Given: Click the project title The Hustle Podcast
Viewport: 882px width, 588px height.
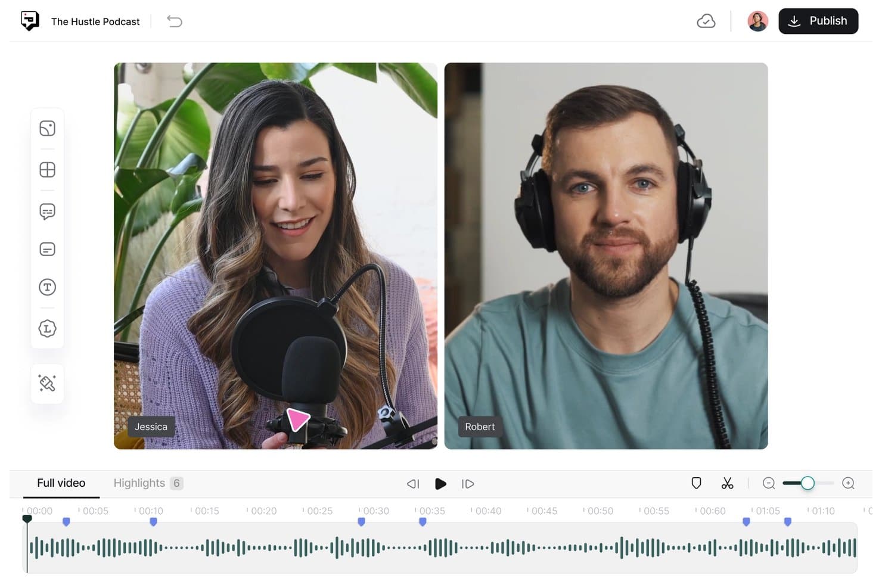Looking at the screenshot, I should [x=95, y=21].
